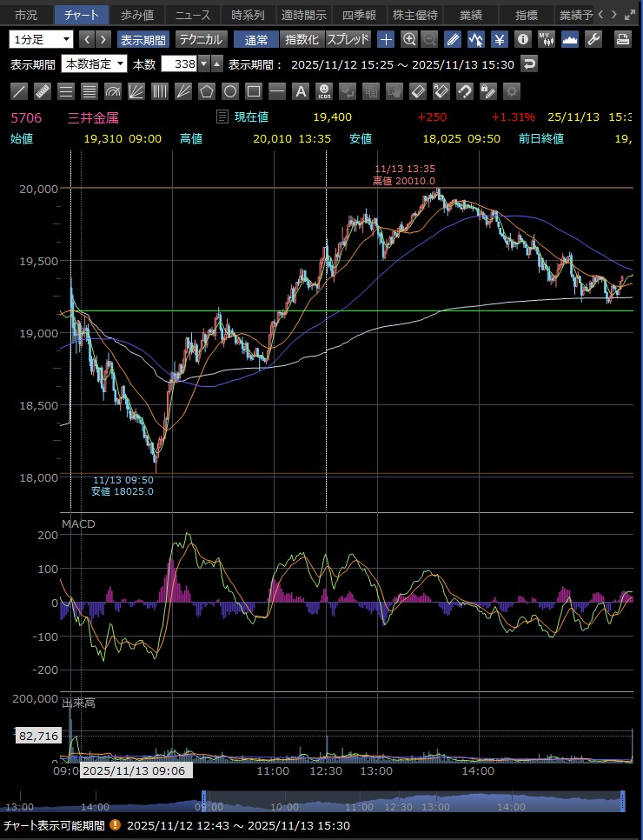643x840 pixels.
Task: Print the chart using the printer icon
Action: pos(622,39)
